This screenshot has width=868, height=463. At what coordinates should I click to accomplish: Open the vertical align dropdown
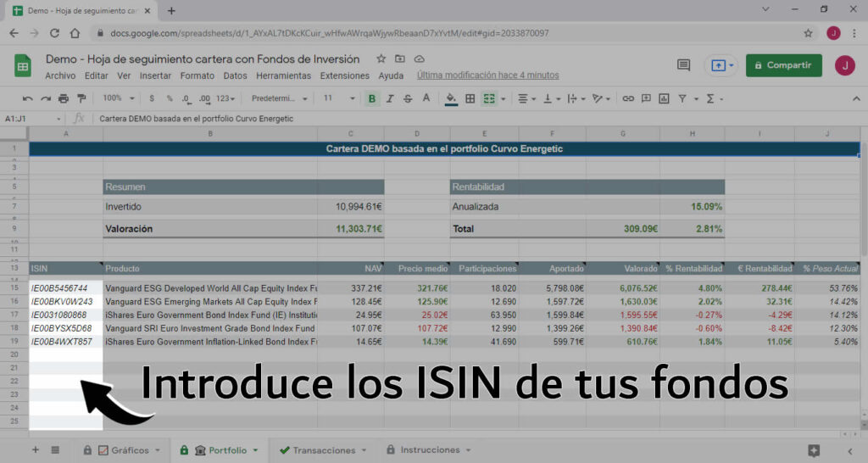[551, 98]
